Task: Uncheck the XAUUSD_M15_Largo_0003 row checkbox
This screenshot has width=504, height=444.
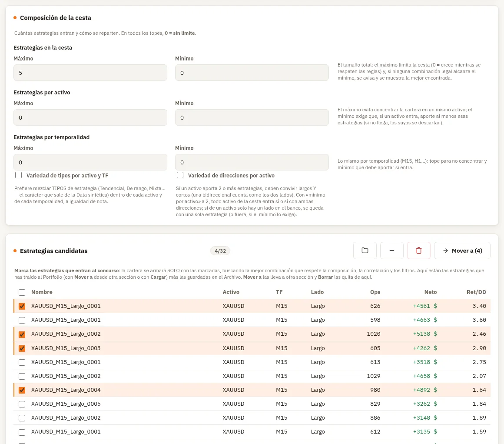Action: [x=22, y=348]
